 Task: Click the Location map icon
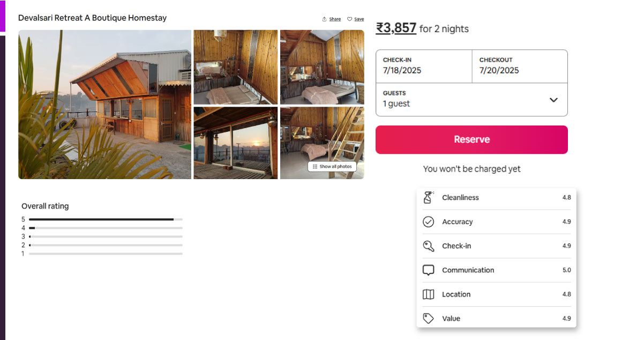point(428,294)
